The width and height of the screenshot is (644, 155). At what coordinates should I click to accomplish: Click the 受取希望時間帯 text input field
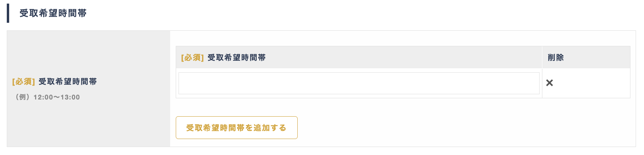(359, 83)
